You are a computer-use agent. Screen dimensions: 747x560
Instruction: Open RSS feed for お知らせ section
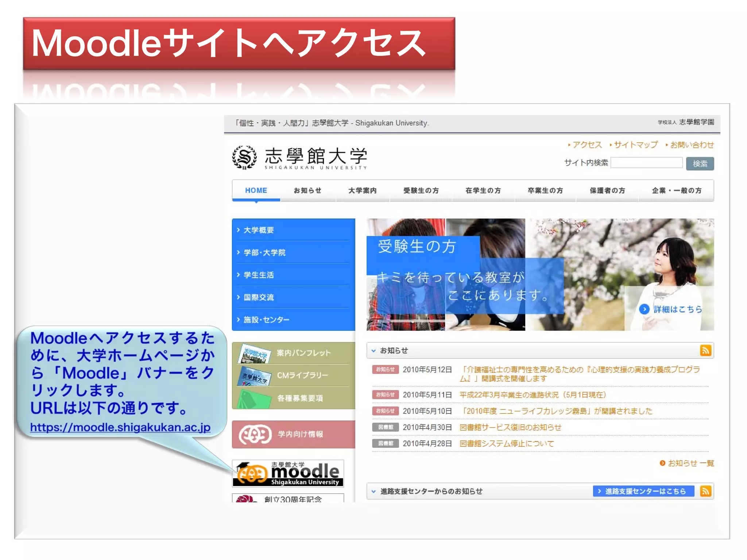[705, 350]
